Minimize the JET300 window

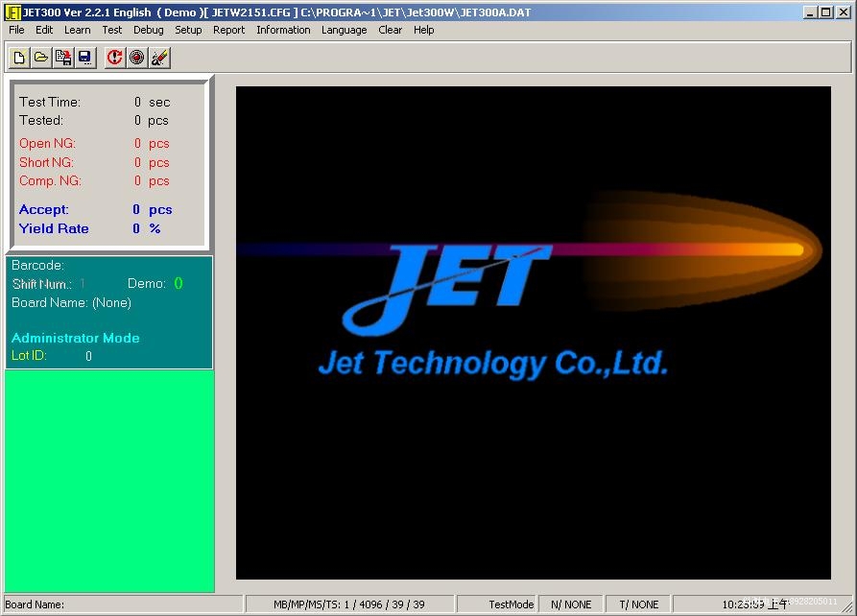[811, 12]
